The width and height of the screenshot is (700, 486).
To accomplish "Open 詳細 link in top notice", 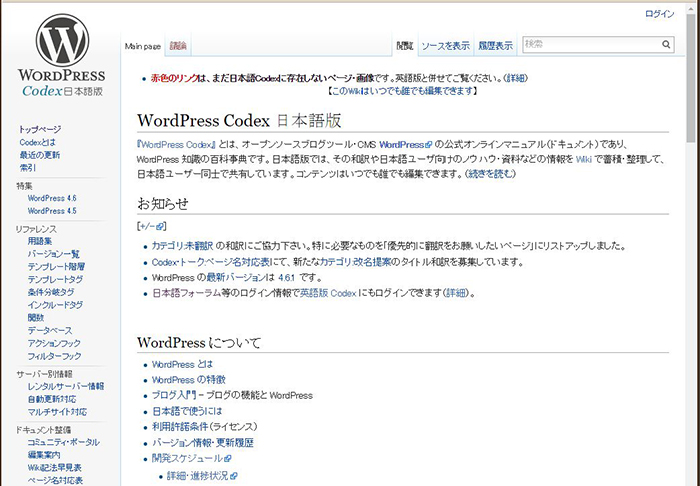I will point(515,78).
